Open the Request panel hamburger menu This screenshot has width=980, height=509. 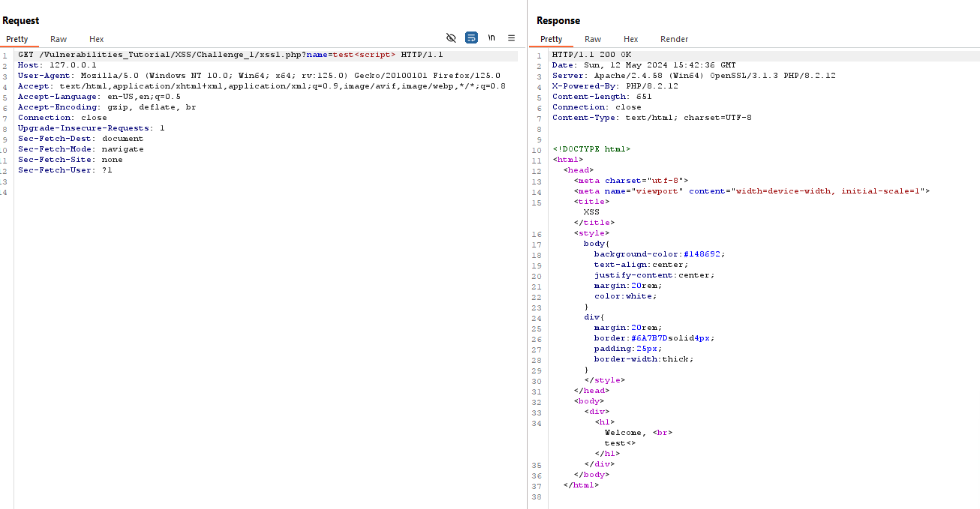click(511, 38)
